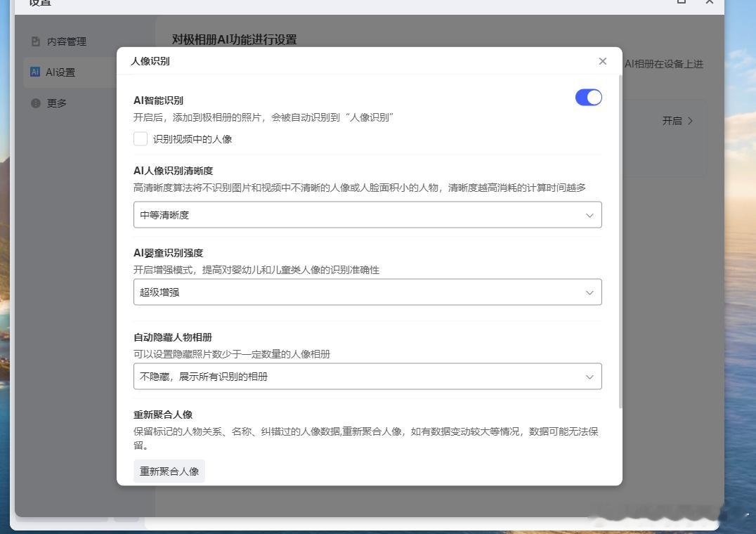Select AI设置 in settings sidebar
The image size is (756, 534).
tap(70, 72)
